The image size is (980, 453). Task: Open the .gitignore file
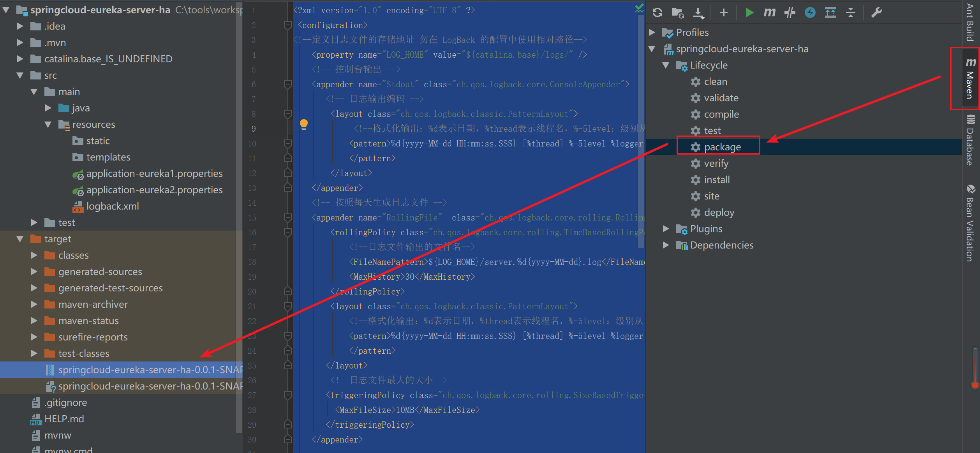(x=59, y=402)
